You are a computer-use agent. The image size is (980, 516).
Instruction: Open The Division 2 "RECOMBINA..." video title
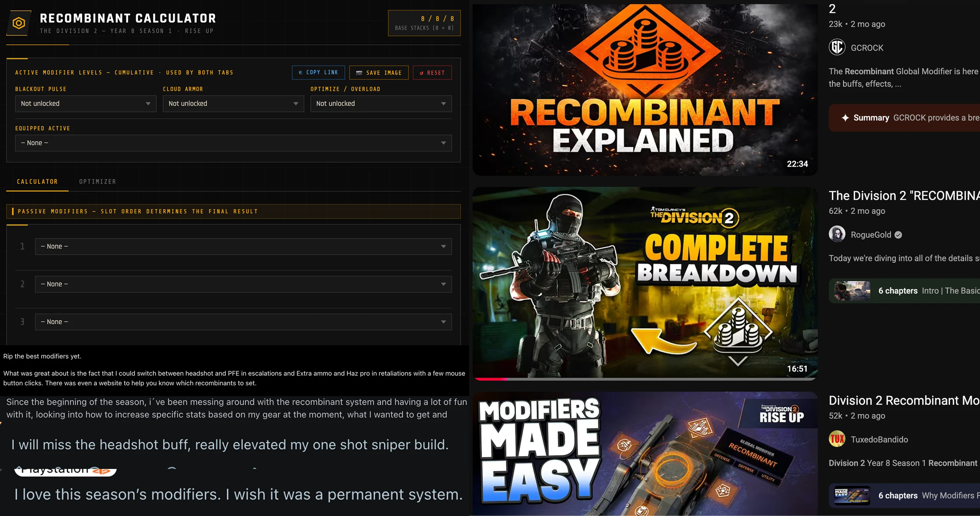point(904,196)
